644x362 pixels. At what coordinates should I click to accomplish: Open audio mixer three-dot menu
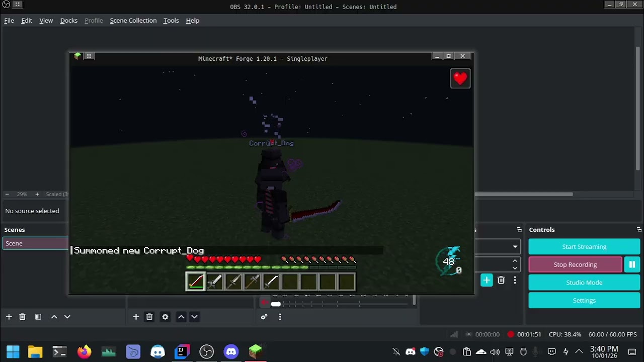click(280, 317)
